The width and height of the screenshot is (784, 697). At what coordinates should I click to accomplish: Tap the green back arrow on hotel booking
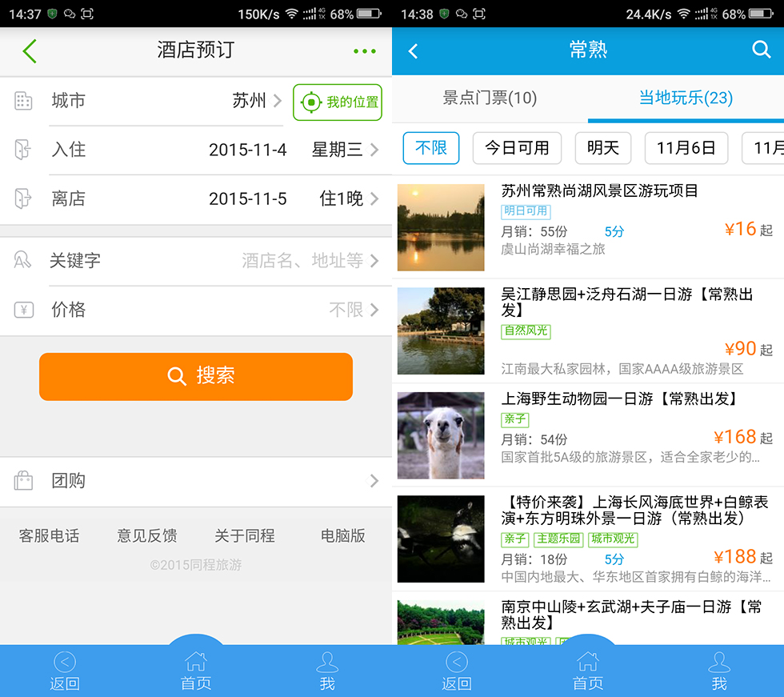tap(30, 51)
